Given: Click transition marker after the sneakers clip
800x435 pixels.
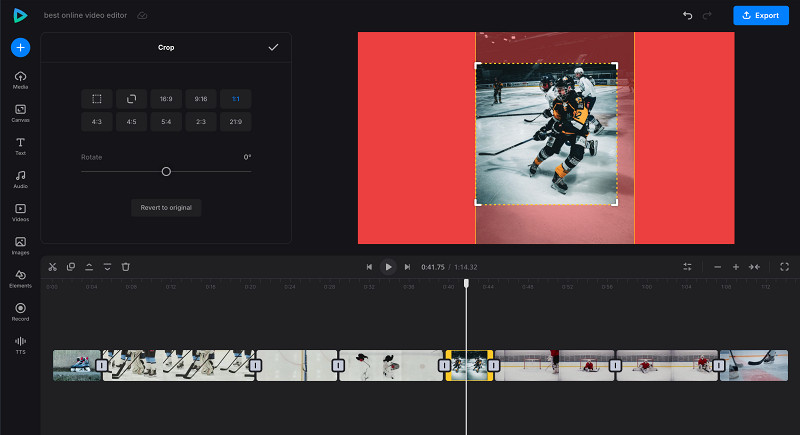Looking at the screenshot, I should tap(102, 366).
